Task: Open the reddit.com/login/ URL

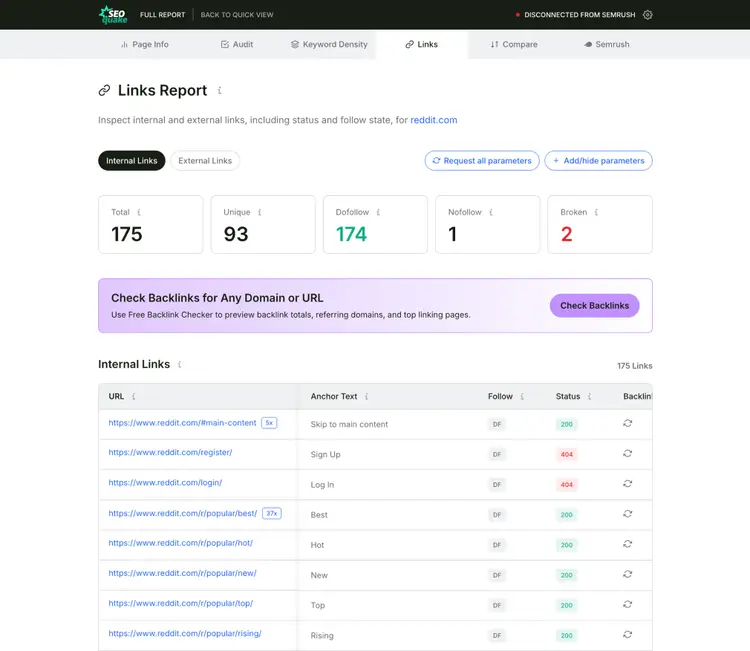Action: pos(165,483)
